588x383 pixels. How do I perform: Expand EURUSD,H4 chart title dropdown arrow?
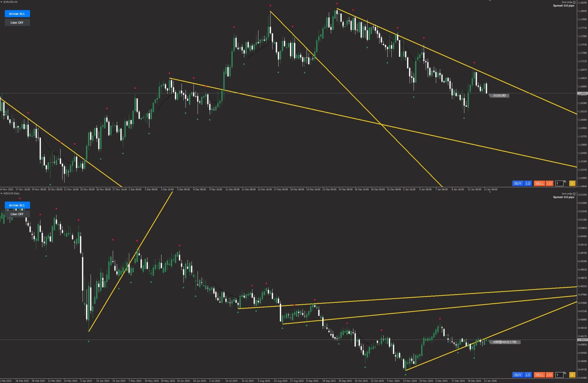pyautogui.click(x=2, y=2)
